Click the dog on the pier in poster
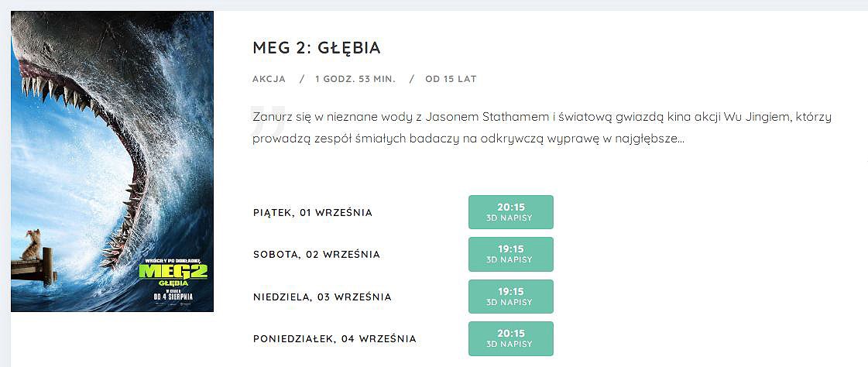 click(x=33, y=244)
